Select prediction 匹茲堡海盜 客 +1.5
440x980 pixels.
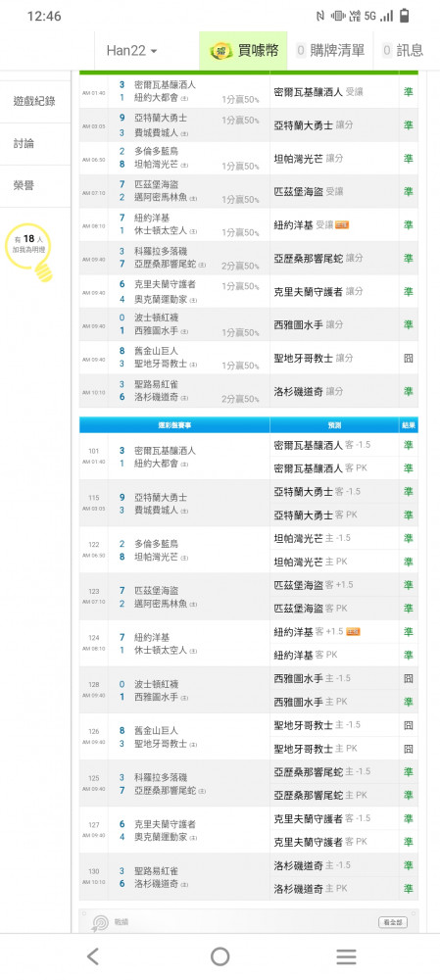click(x=314, y=585)
